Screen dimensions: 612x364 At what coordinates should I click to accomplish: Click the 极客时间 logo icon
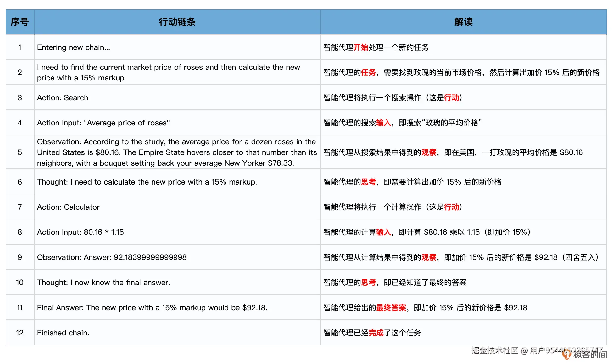tap(567, 355)
